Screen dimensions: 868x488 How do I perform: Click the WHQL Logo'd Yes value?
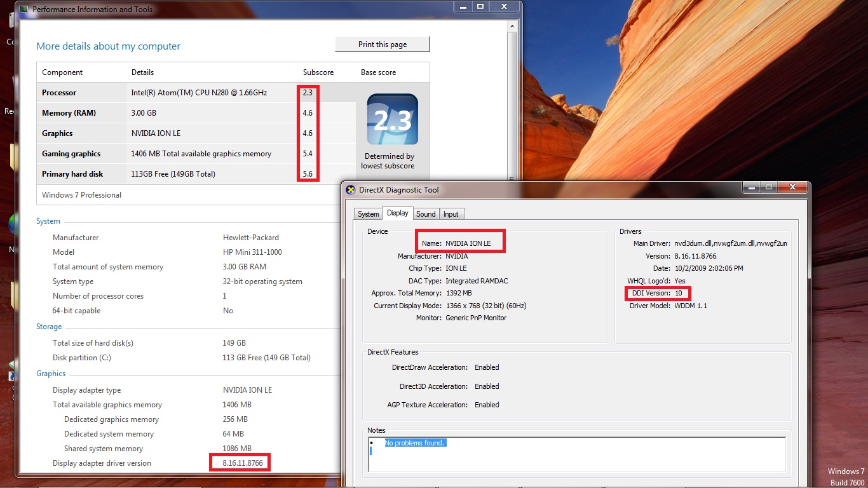[680, 281]
